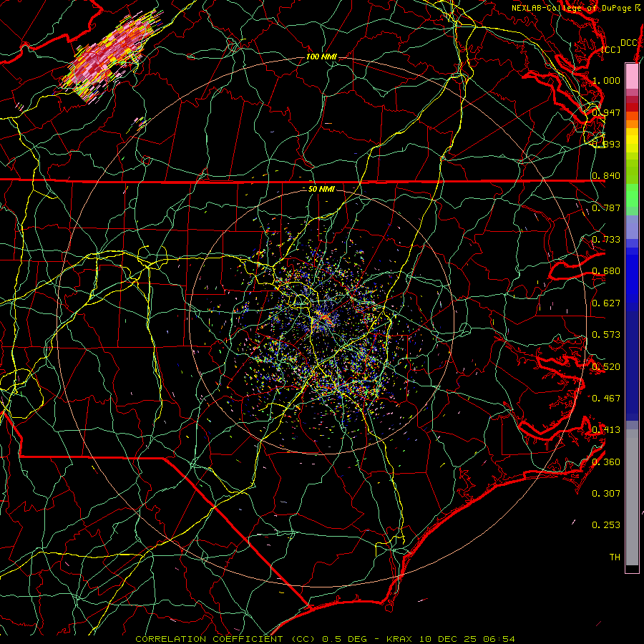This screenshot has height=644, width=644.
Task: Click the TH threshold label
Action: click(x=615, y=557)
